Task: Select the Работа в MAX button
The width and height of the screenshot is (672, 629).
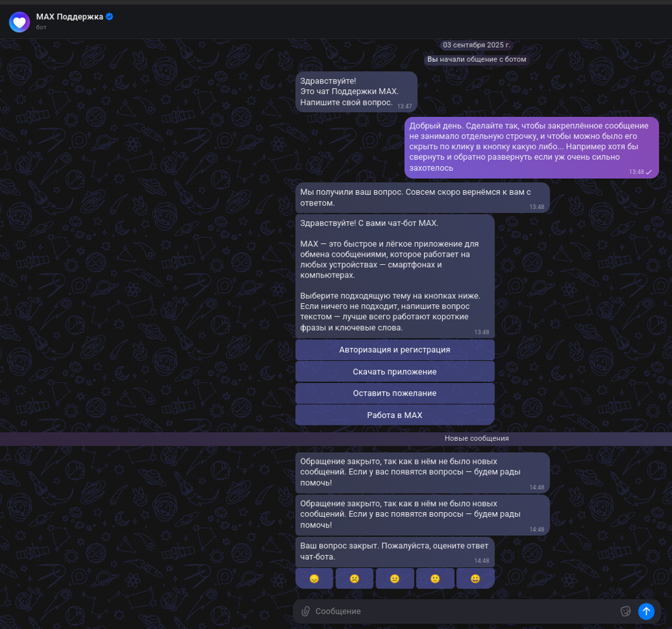Action: (394, 415)
